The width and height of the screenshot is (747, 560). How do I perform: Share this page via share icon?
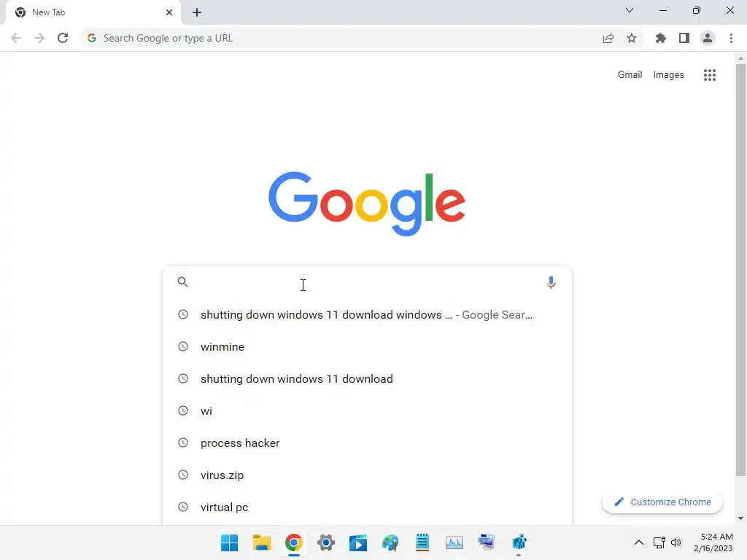tap(608, 38)
